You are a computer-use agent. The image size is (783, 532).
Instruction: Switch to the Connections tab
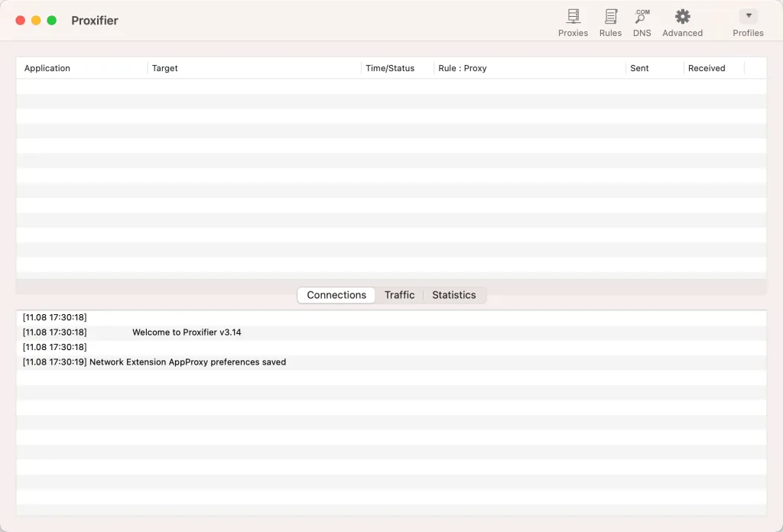pos(336,295)
